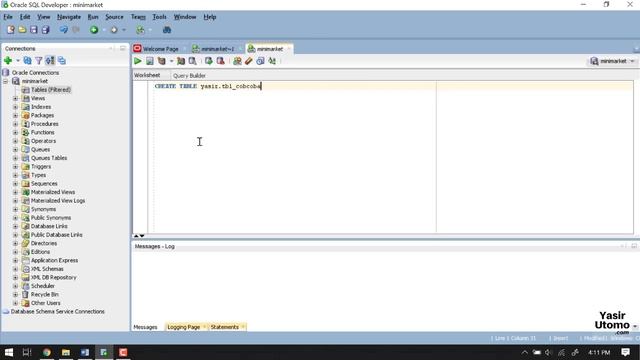Open the Logging Page tab
The height and width of the screenshot is (360, 640).
tap(184, 327)
